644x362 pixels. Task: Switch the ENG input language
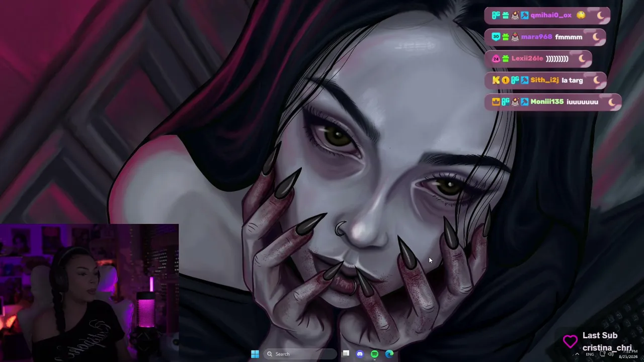point(590,354)
